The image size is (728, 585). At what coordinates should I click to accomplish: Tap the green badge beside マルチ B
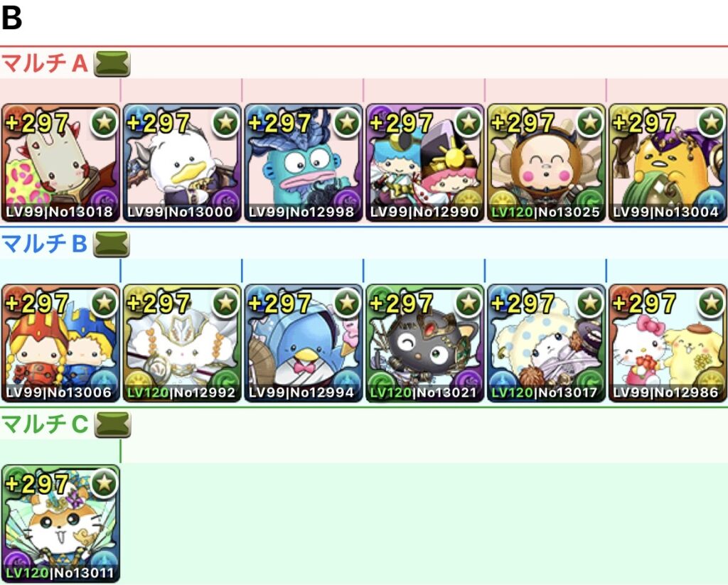pos(112,245)
